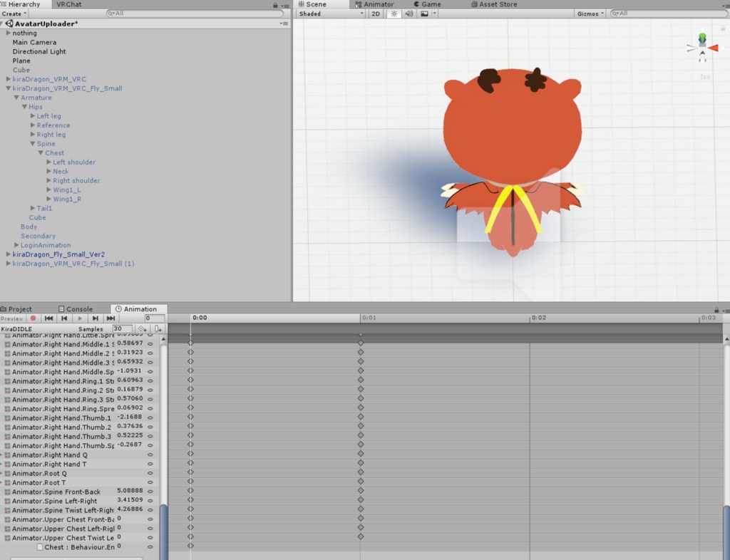The image size is (730, 560).
Task: Toggle scene effects camera icon
Action: (423, 14)
